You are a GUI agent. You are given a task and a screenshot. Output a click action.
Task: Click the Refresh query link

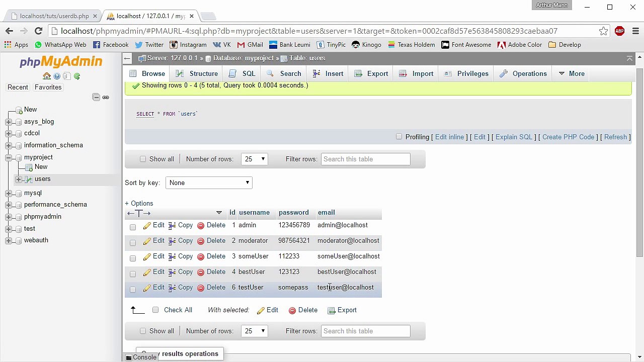point(615,137)
